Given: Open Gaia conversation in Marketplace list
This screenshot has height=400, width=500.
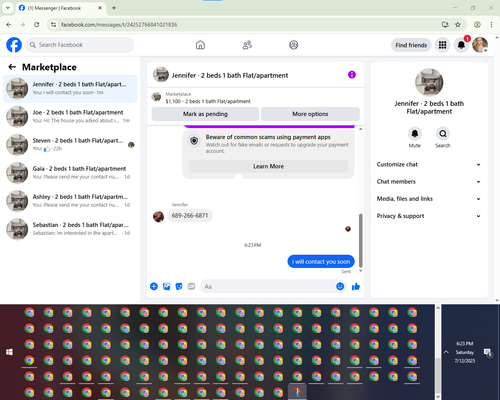Looking at the screenshot, I should point(70,173).
